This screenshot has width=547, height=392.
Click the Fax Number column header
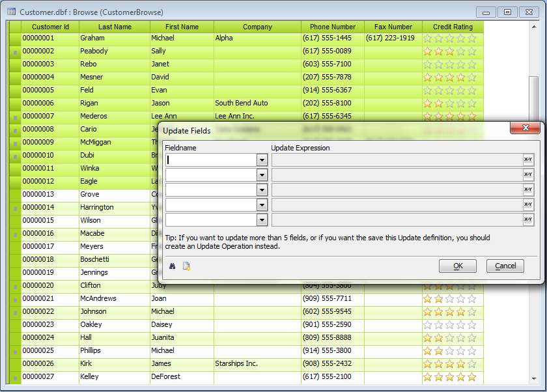click(x=393, y=27)
